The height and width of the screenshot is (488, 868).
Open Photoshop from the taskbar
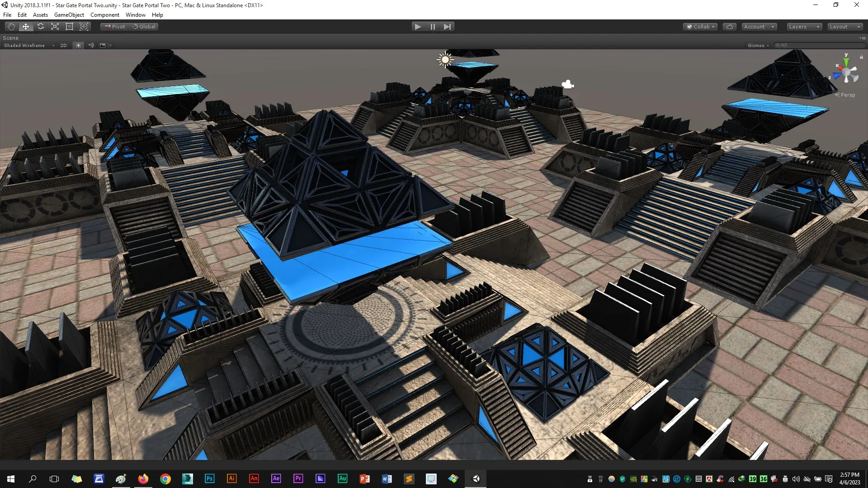coord(209,479)
